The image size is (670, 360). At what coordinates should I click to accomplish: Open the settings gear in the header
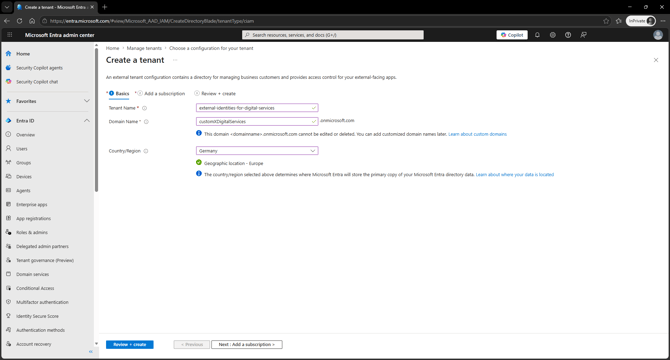[552, 35]
